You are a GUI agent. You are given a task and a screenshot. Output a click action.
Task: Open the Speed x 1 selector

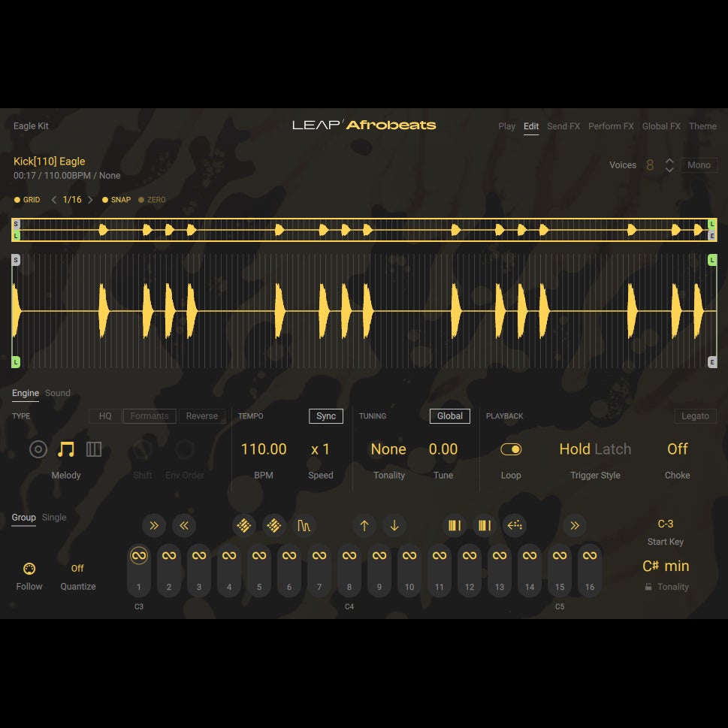pos(320,449)
